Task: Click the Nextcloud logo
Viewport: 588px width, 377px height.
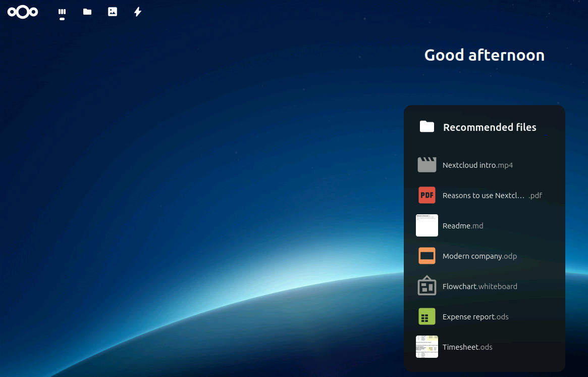Action: (23, 12)
